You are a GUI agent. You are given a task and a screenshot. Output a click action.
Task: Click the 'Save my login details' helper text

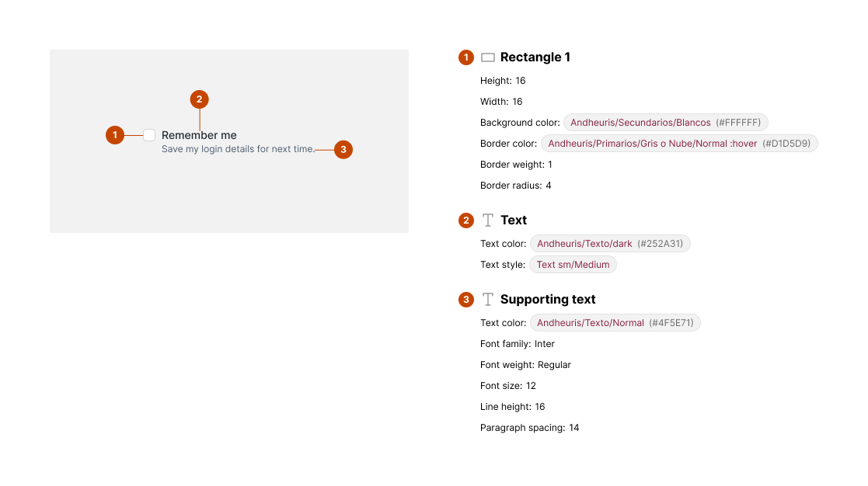tap(238, 149)
